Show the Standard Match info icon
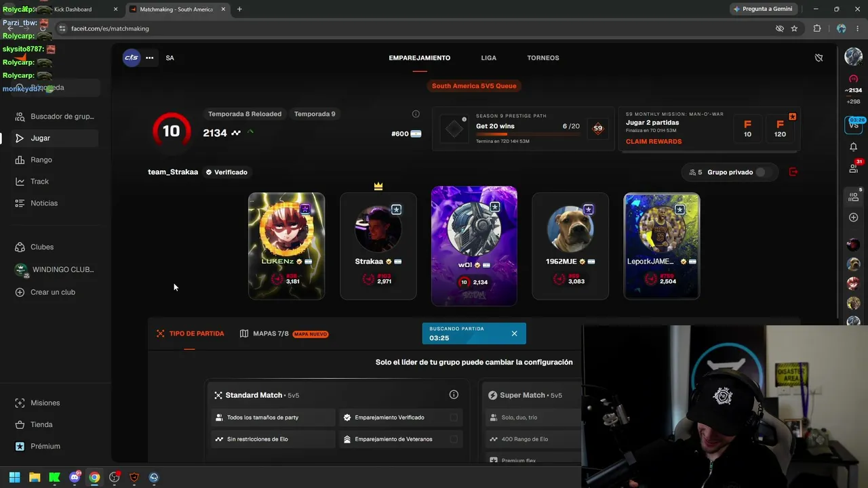The width and height of the screenshot is (868, 488). [x=454, y=395]
